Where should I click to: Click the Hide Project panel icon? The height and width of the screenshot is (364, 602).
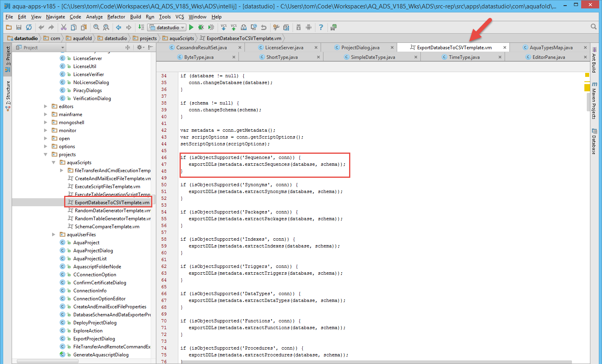[151, 47]
